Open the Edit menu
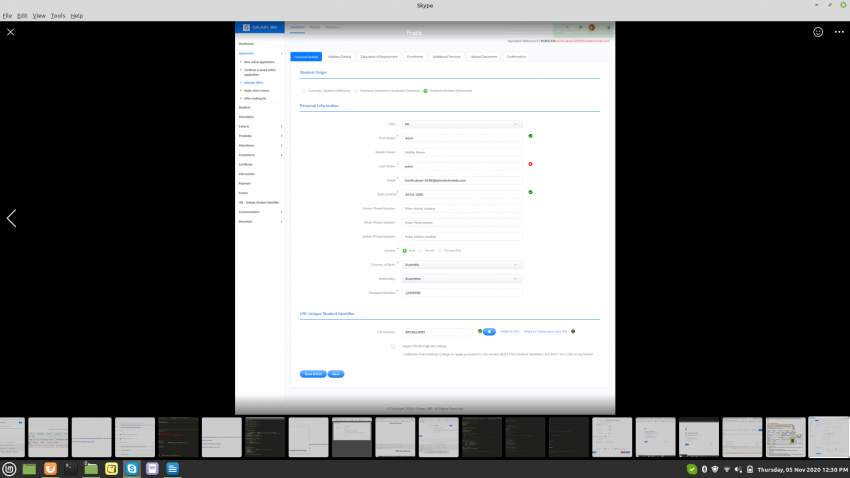The image size is (850, 478). pos(22,16)
